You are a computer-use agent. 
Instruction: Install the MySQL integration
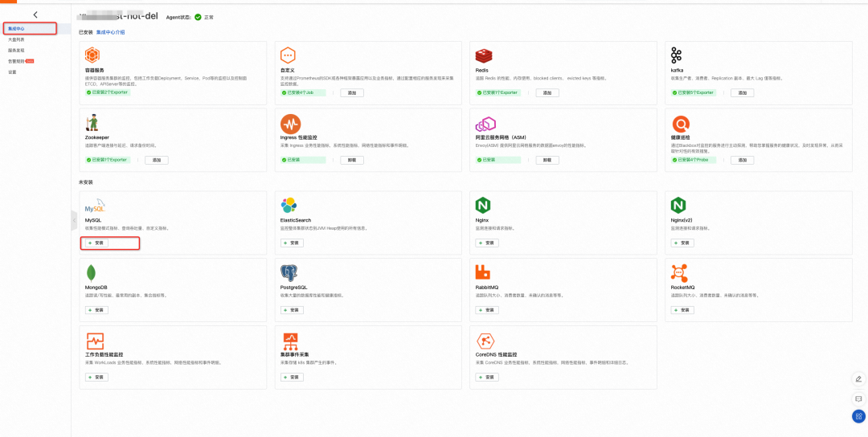click(x=97, y=243)
